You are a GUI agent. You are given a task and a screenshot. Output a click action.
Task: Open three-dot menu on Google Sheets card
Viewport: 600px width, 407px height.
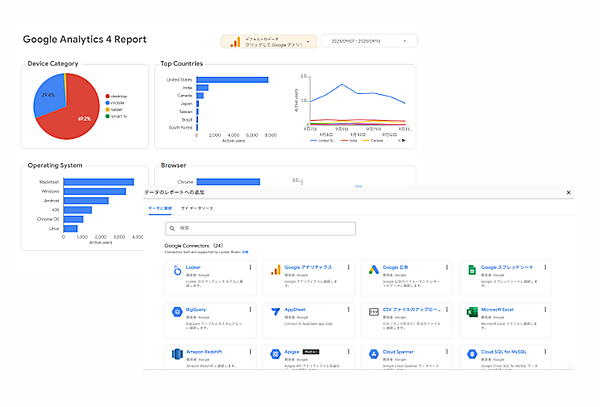(546, 268)
